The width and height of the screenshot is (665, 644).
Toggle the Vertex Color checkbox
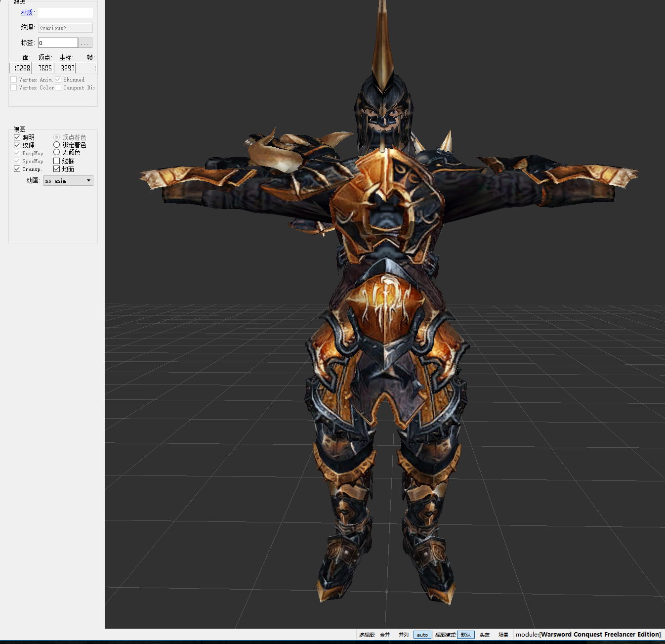coord(14,87)
